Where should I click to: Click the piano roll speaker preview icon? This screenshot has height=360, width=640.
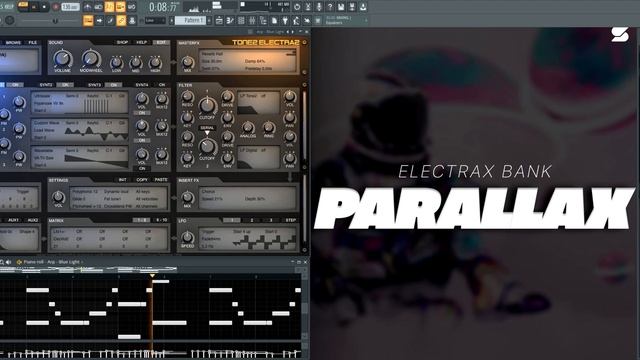coord(9,262)
